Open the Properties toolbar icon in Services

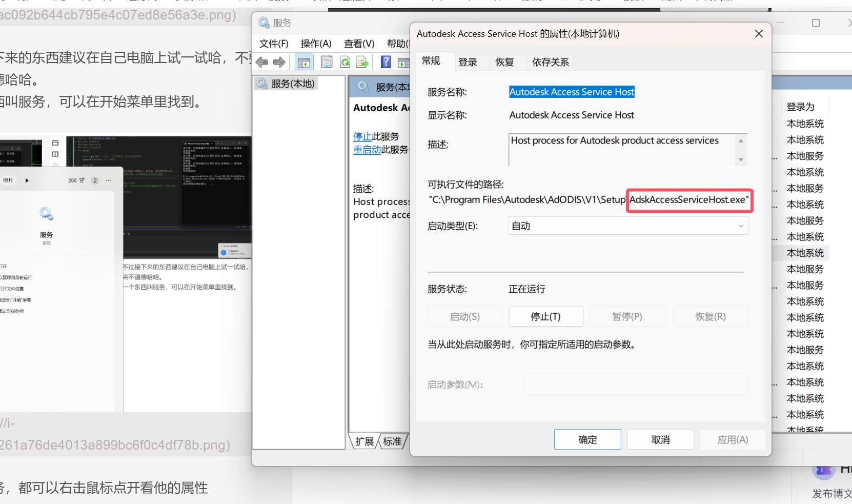pyautogui.click(x=327, y=63)
